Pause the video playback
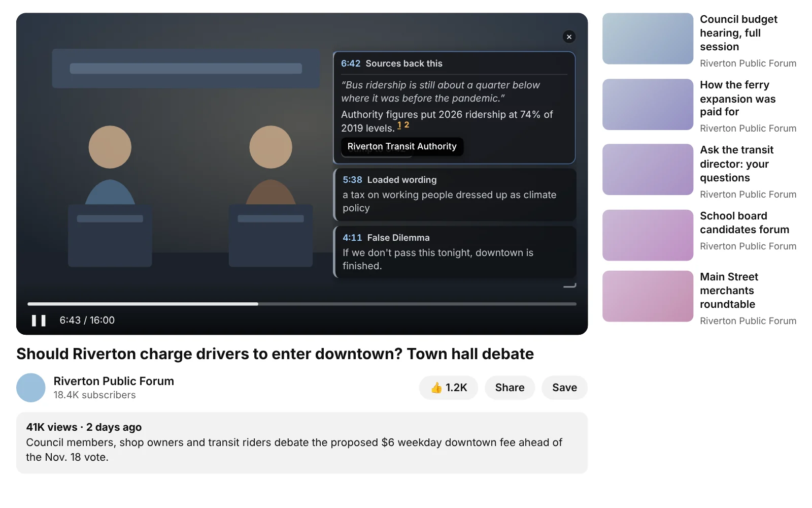Viewport: 812px width, 508px height. 39,321
